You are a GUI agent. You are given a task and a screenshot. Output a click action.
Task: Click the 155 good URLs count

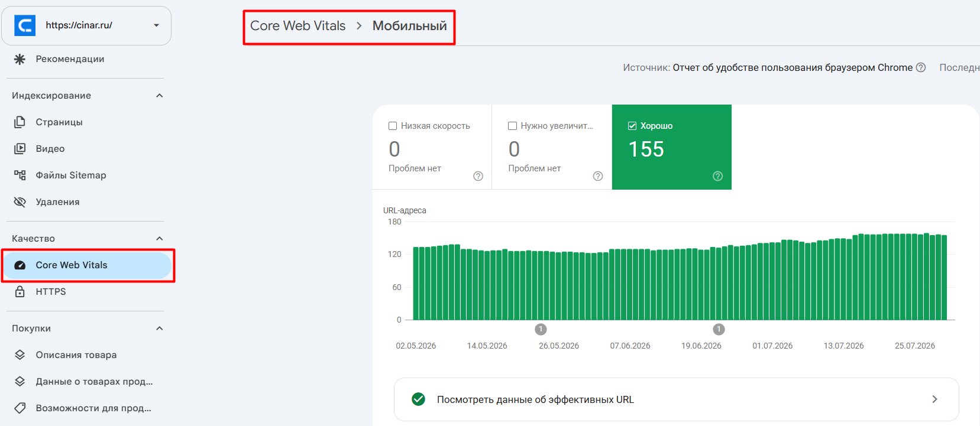(646, 149)
